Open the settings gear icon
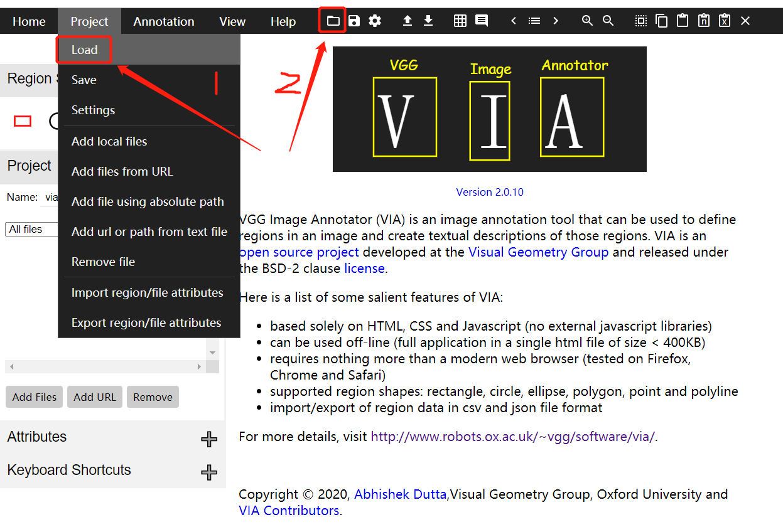783x532 pixels. click(375, 20)
